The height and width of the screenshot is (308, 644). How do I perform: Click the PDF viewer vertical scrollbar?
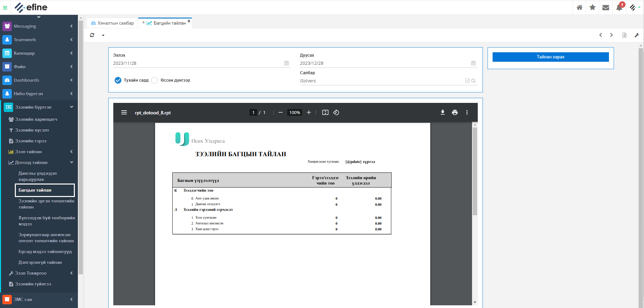pyautogui.click(x=475, y=171)
